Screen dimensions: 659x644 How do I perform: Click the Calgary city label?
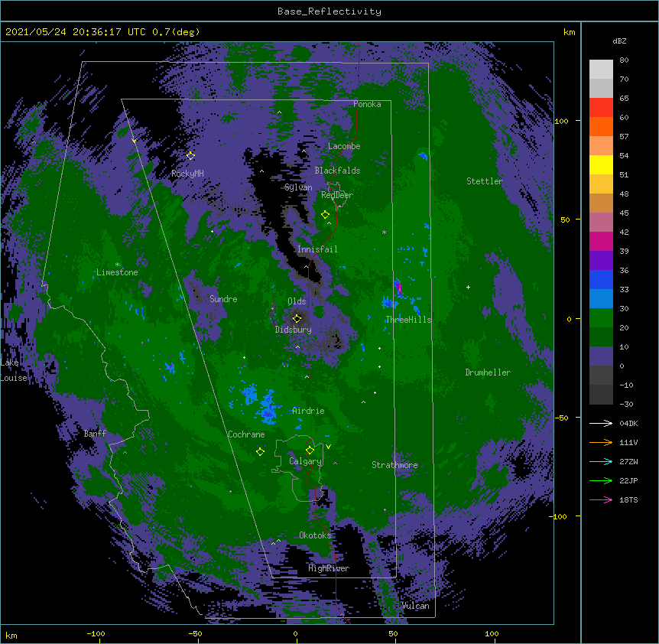305,461
